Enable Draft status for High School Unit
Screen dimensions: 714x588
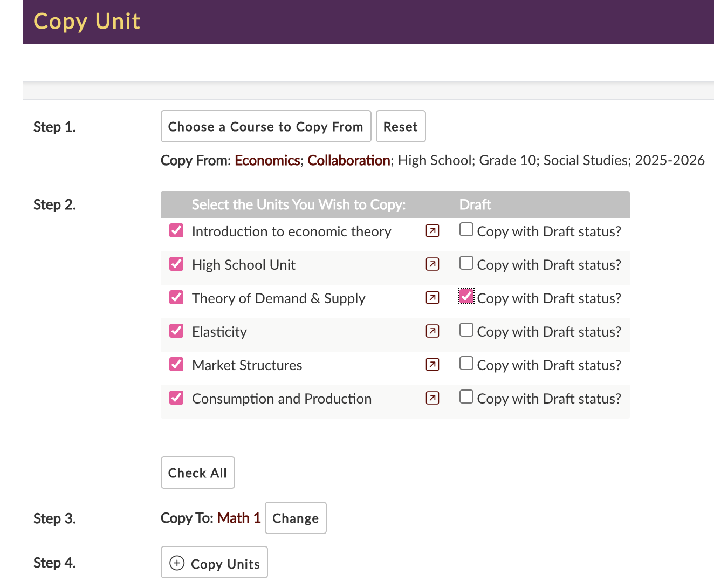466,263
